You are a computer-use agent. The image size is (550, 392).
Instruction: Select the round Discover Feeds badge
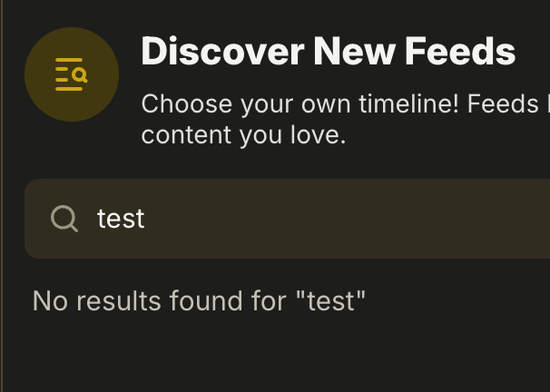[72, 74]
